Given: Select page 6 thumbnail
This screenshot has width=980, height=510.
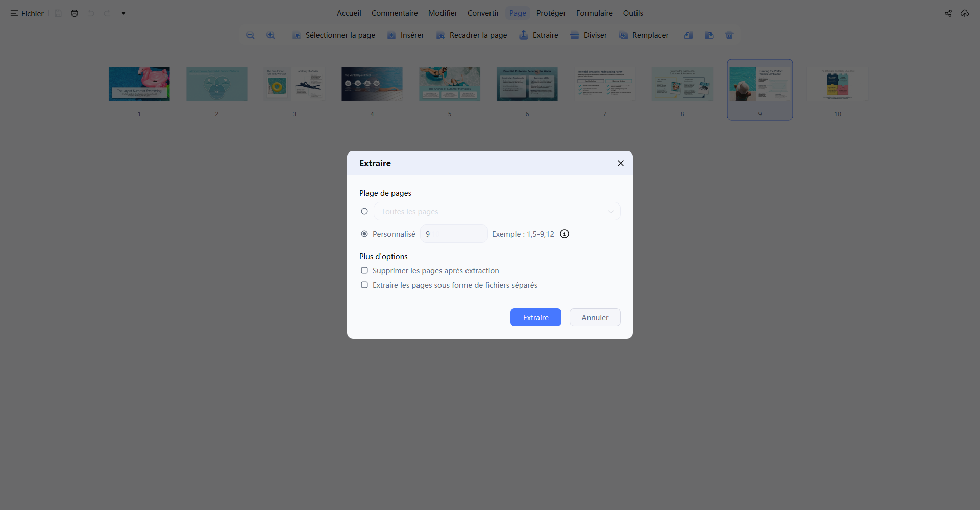Looking at the screenshot, I should [527, 84].
